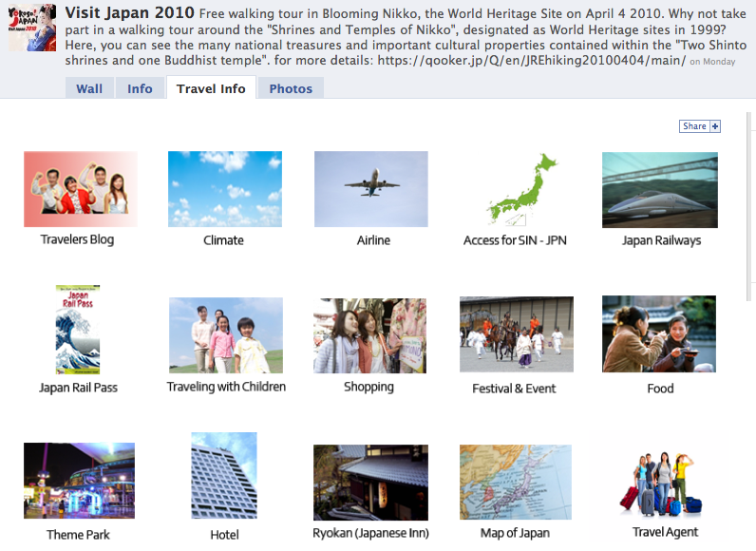Click the Shopping photo of two women
Image resolution: width=756 pixels, height=551 pixels.
click(369, 335)
